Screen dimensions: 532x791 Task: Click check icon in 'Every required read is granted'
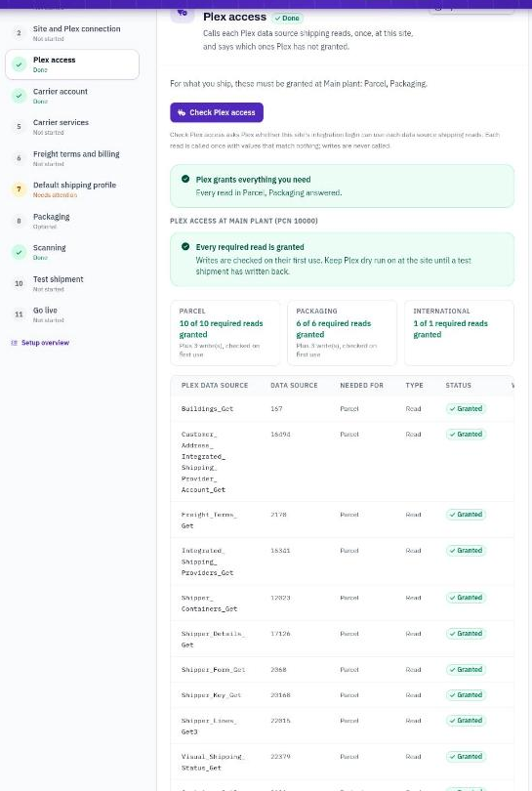(x=185, y=247)
